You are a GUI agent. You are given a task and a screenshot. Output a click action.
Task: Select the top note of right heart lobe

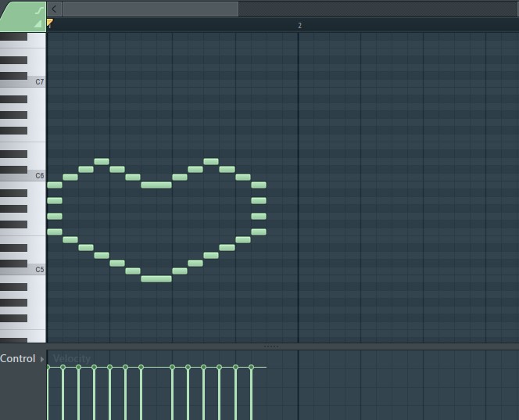point(211,161)
